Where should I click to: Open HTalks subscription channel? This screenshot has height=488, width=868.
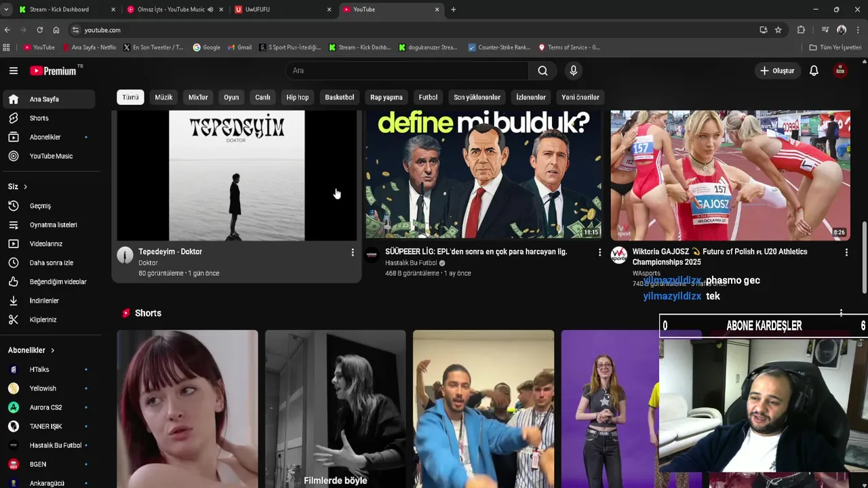(x=47, y=369)
